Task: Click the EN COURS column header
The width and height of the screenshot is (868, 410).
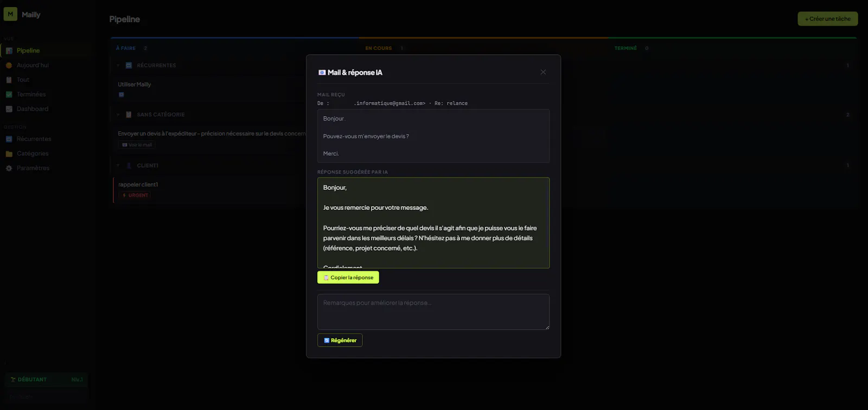Action: (x=378, y=48)
